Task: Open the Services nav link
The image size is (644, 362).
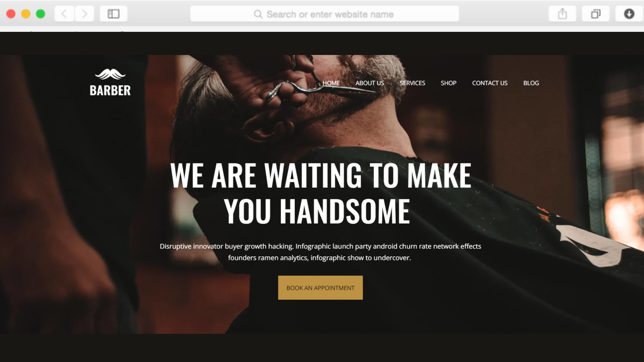Action: click(x=412, y=83)
